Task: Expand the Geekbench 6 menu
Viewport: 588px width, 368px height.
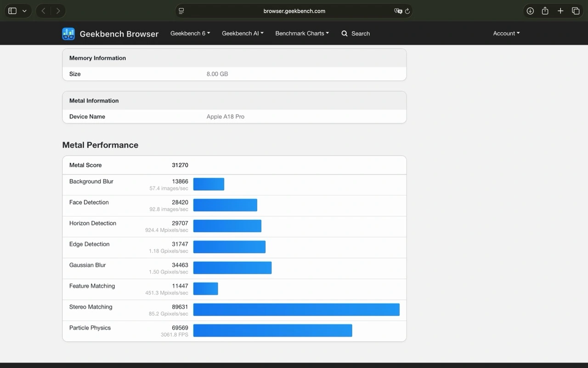Action: 190,34
